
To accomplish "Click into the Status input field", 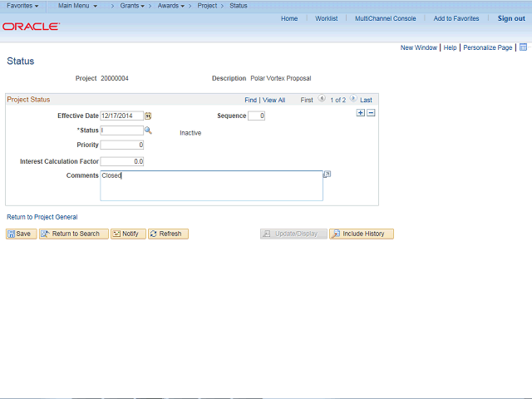I will [x=122, y=131].
